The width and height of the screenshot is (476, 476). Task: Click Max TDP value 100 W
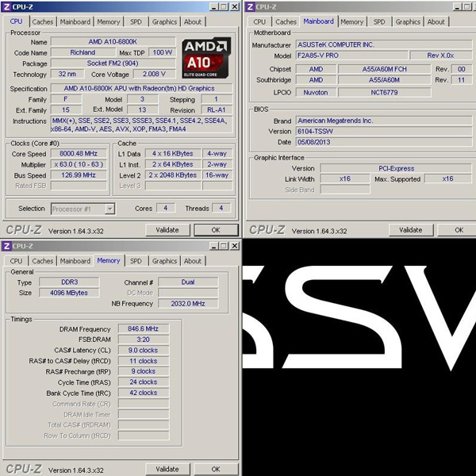coord(162,52)
